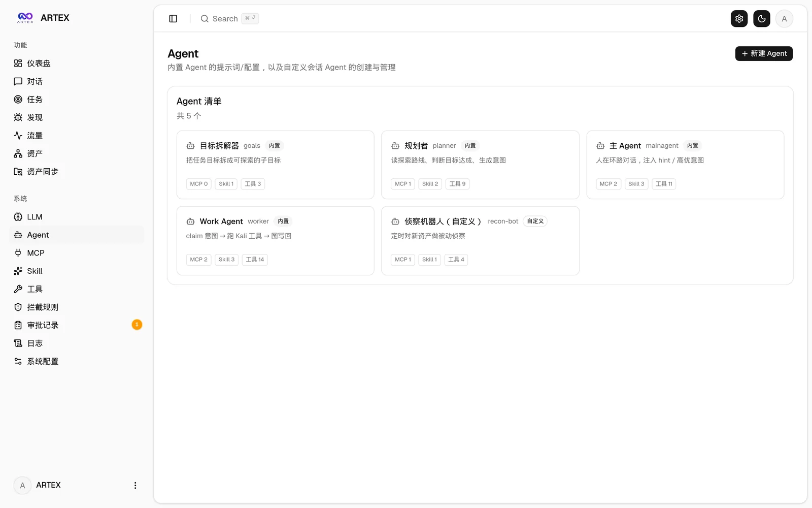Screen dimensions: 812x508
Task: Open 任务 target icon in sidebar
Action: [x=18, y=100]
